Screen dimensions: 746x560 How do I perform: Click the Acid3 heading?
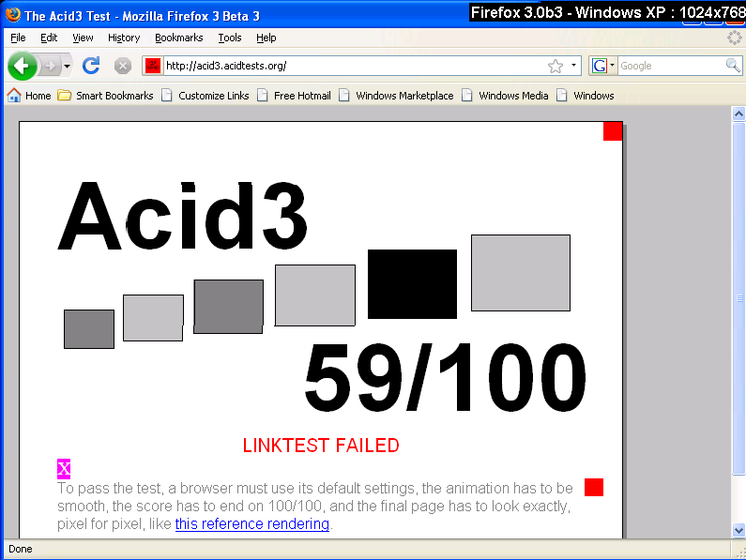[183, 216]
